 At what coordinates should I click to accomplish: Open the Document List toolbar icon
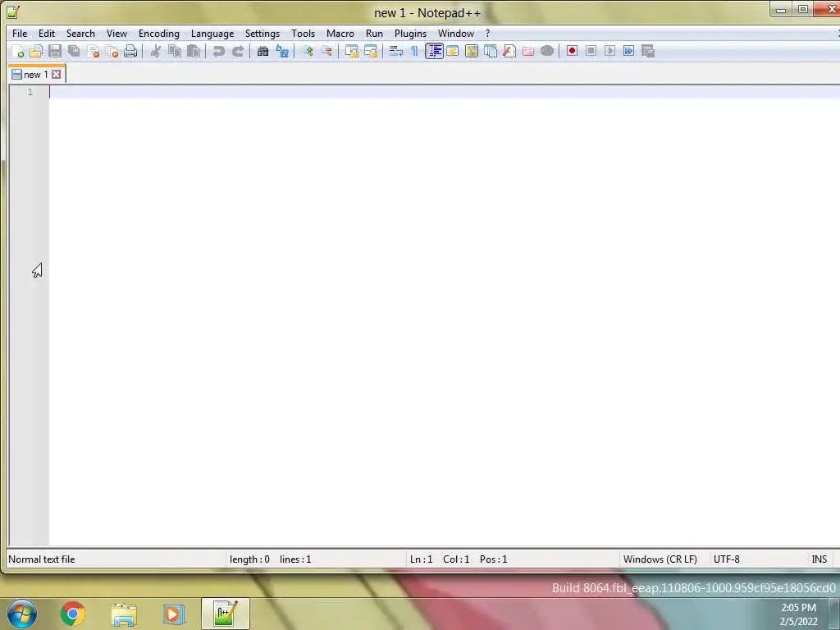pos(491,52)
